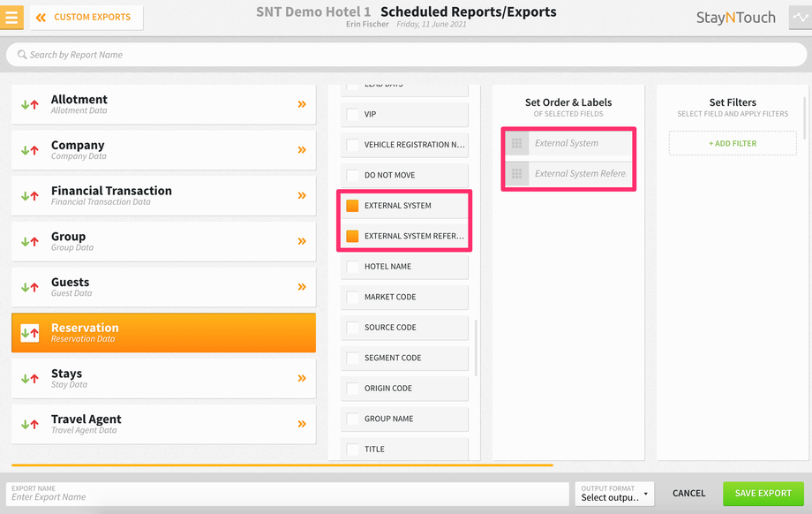Tick the Origin Code checkbox
The height and width of the screenshot is (514, 812).
(352, 389)
